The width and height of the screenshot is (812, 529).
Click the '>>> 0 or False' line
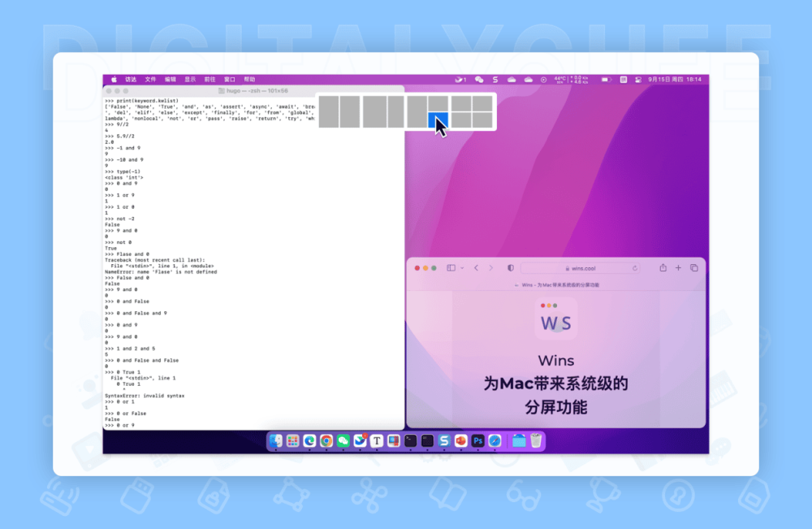pyautogui.click(x=125, y=414)
